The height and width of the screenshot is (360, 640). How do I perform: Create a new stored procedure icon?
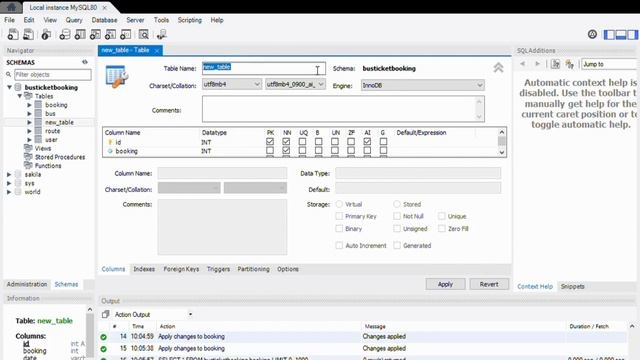click(x=110, y=35)
